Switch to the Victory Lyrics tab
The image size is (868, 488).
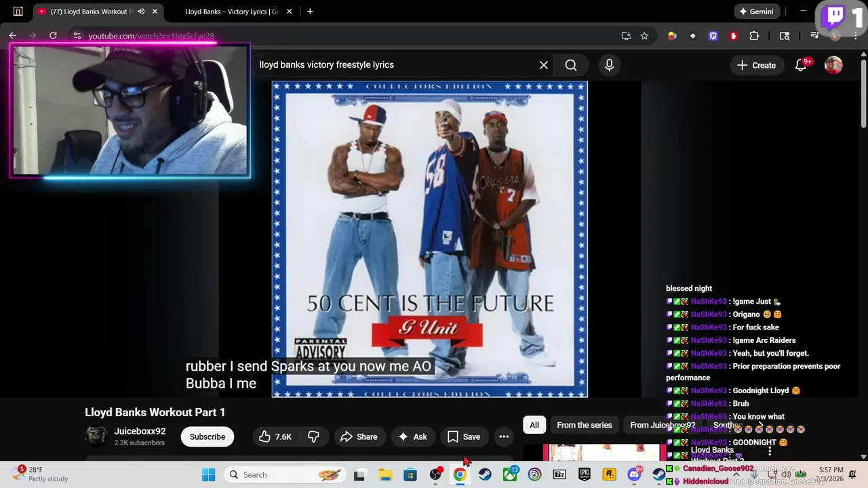tap(231, 12)
